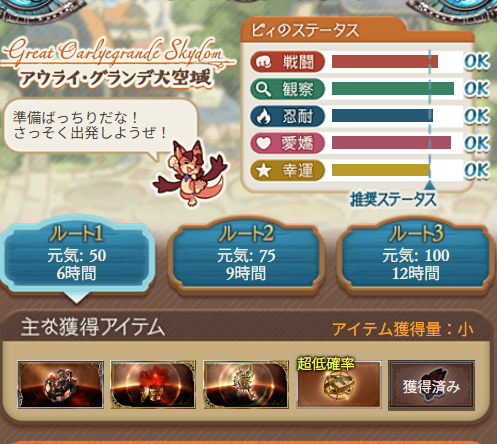Image resolution: width=497 pixels, height=444 pixels.
Task: Select the red flame ring item thumbnail
Action: [x=153, y=384]
